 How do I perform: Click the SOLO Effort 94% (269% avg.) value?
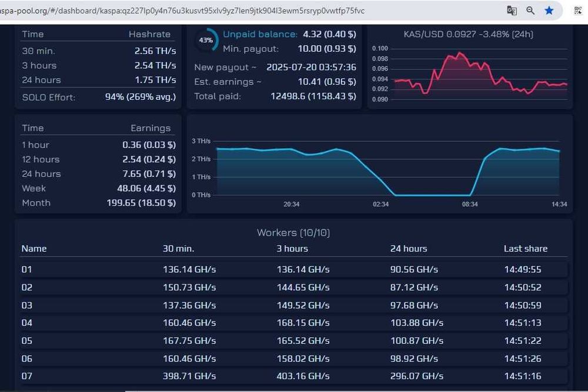click(x=141, y=97)
